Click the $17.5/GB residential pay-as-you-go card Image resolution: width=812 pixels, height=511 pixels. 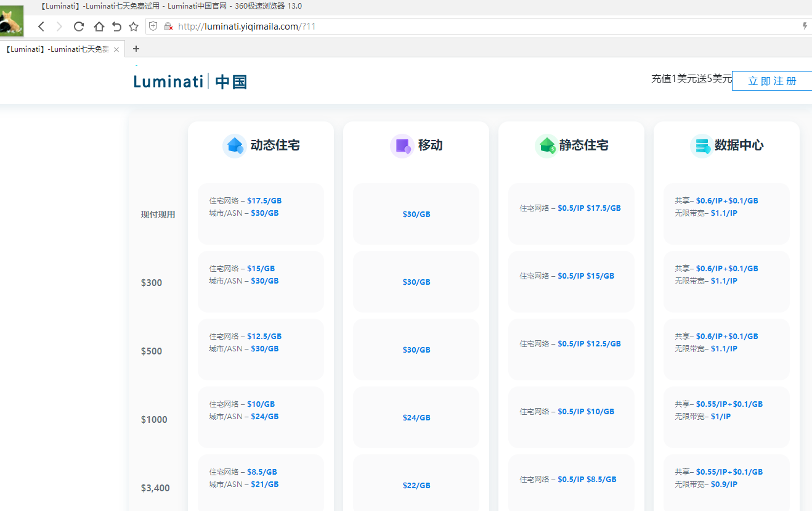coord(261,213)
